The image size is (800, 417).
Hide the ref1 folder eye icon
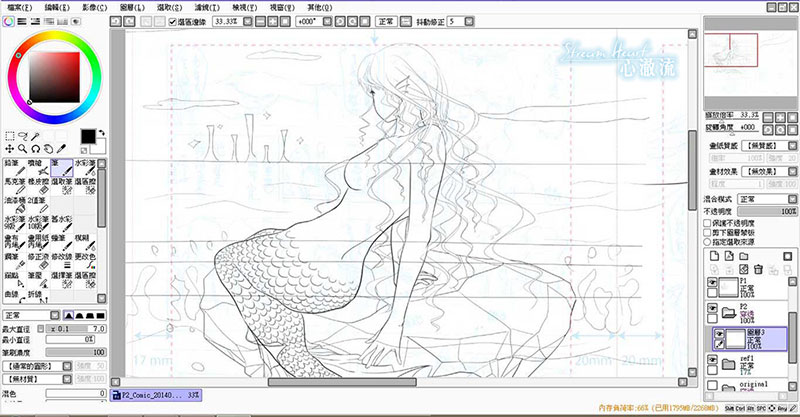tap(712, 360)
